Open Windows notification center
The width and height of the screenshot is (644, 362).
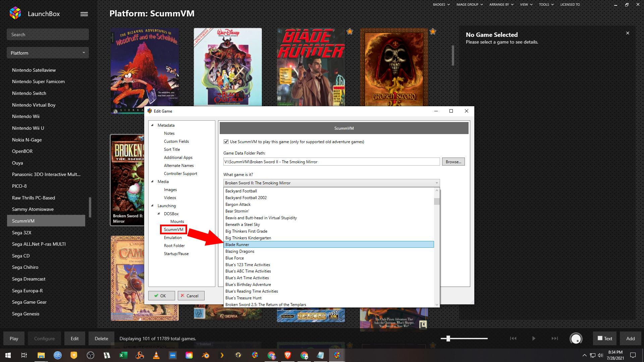(633, 355)
